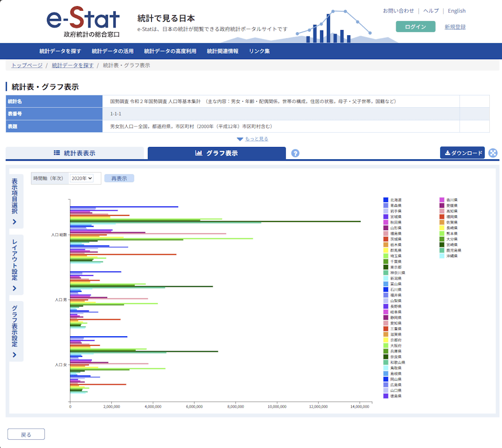
Task: Click the 再表示 button
Action: (119, 178)
